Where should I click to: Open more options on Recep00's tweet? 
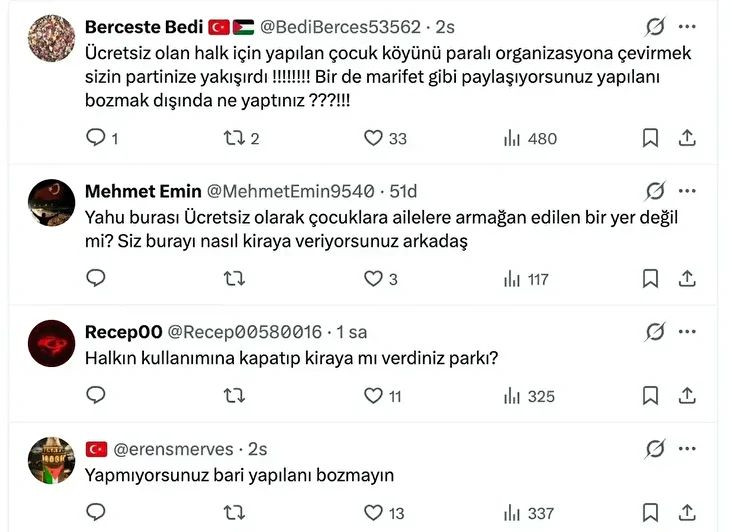pos(687,331)
